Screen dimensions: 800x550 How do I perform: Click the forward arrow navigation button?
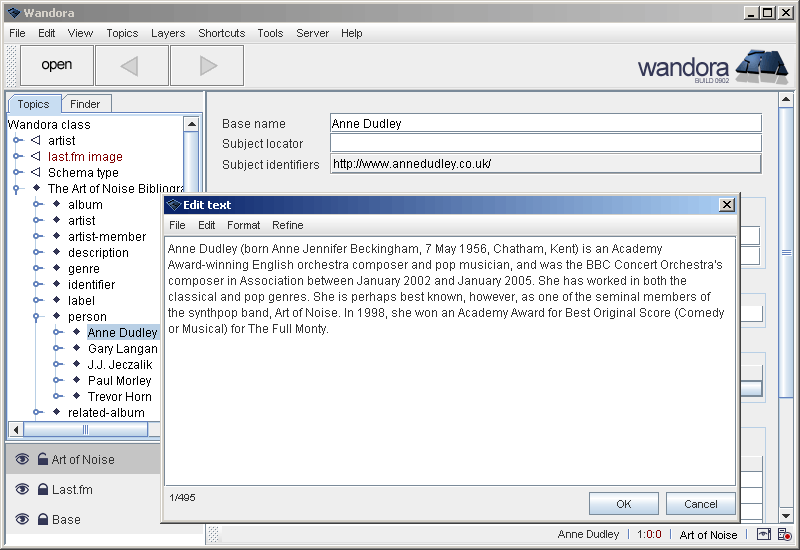(x=207, y=66)
